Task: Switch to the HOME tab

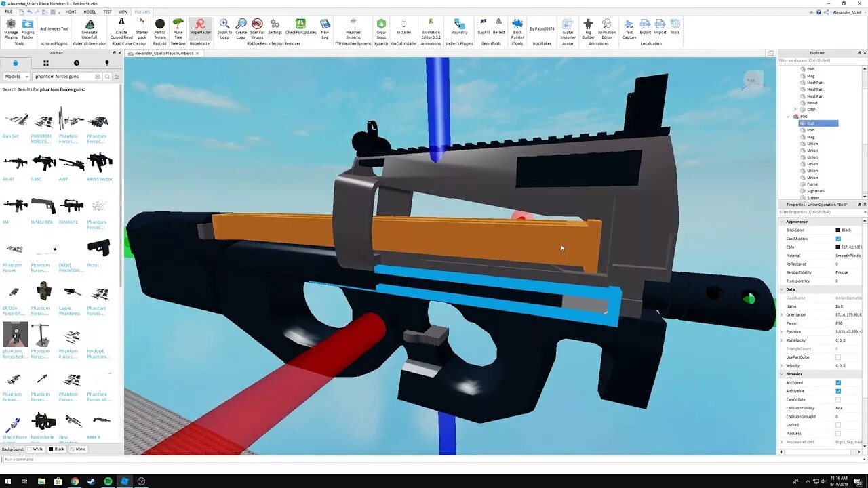Action: tap(71, 12)
